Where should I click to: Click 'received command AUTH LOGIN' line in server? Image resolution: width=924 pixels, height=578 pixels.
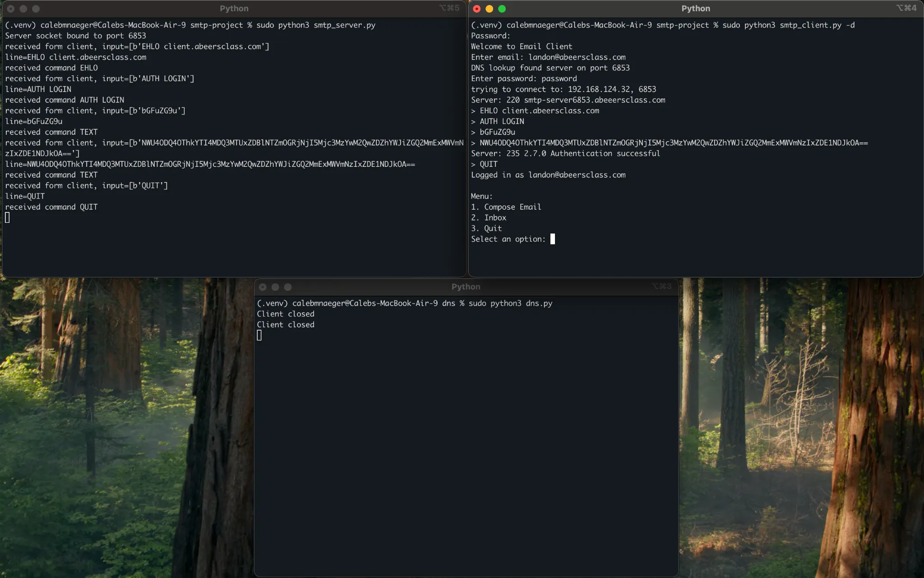point(65,100)
